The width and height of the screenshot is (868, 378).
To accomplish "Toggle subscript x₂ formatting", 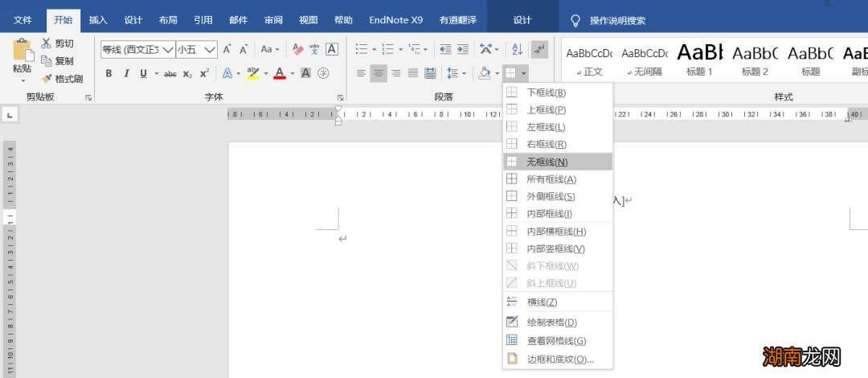I will click(187, 74).
